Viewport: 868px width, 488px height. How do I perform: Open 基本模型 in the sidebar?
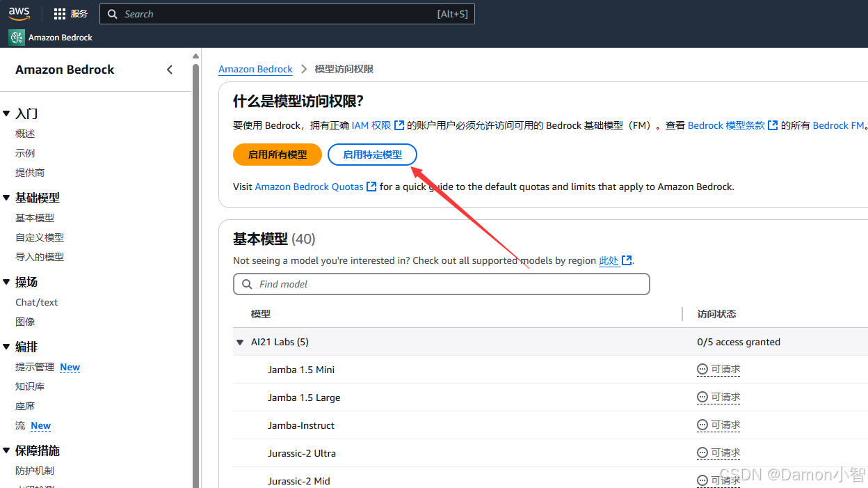click(x=35, y=218)
